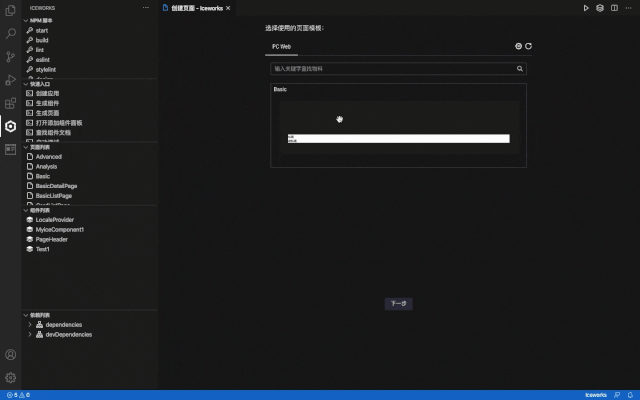Open errors and warnings in status bar
This screenshot has width=640, height=400.
point(18,395)
